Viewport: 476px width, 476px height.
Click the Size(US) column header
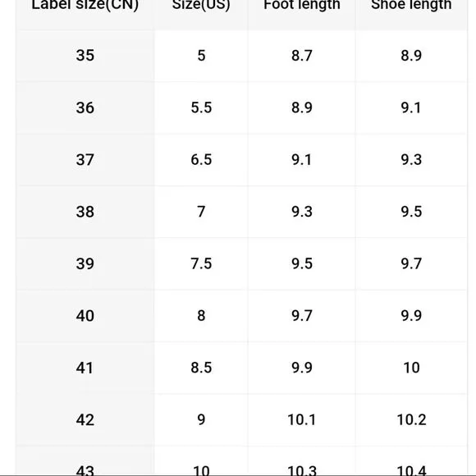coord(201,12)
